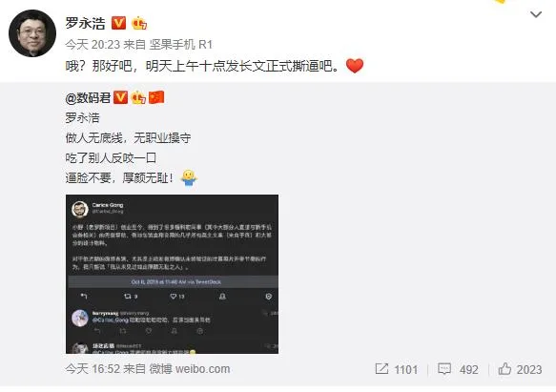556x392 pixels.
Task: Expand the post options chevron at top right
Action: point(535,14)
